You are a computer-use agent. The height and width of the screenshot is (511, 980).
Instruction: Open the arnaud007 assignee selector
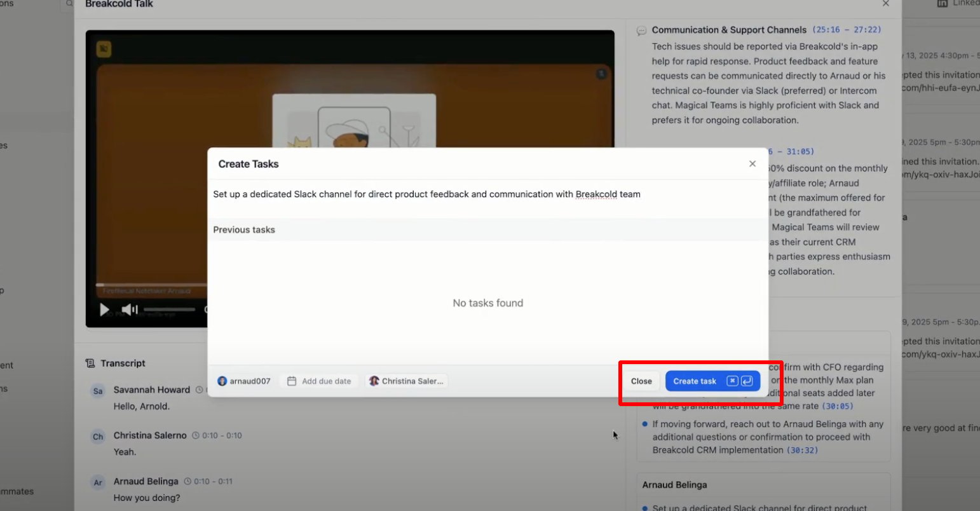coord(244,381)
